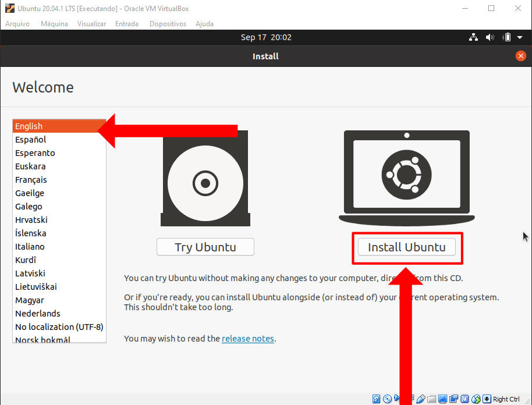532x405 pixels.
Task: Select Latviski in the language list
Action: click(59, 273)
